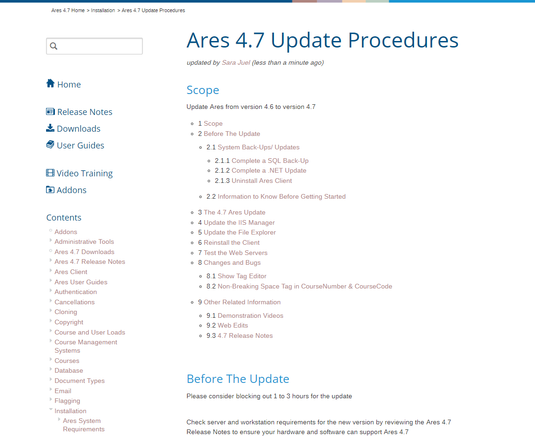Click the Release Notes icon
Image resolution: width=535 pixels, height=436 pixels.
click(x=50, y=111)
